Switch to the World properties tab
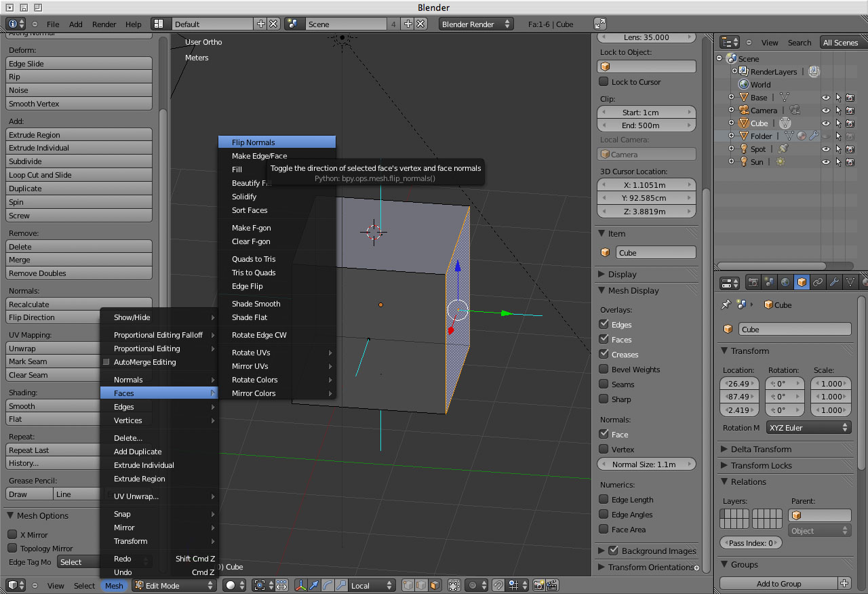 (785, 282)
